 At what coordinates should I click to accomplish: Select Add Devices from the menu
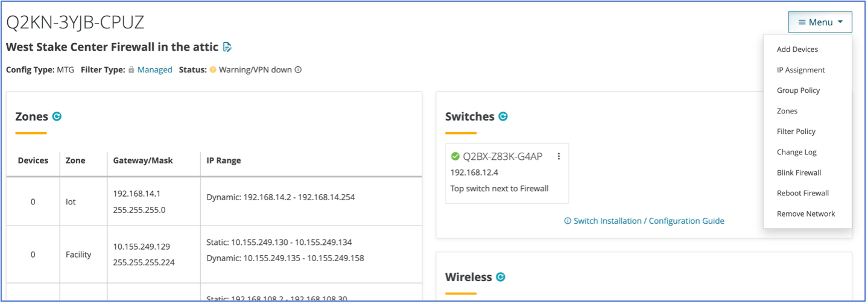(797, 49)
